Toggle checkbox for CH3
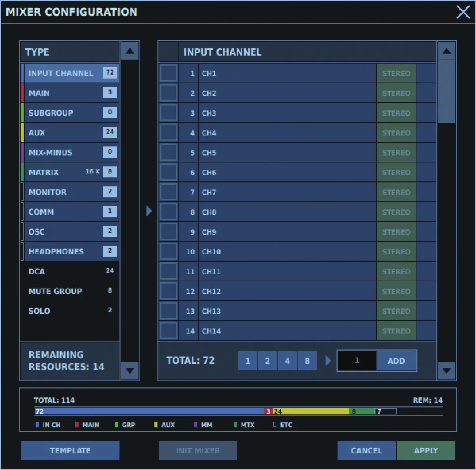The width and height of the screenshot is (476, 470). 169,113
